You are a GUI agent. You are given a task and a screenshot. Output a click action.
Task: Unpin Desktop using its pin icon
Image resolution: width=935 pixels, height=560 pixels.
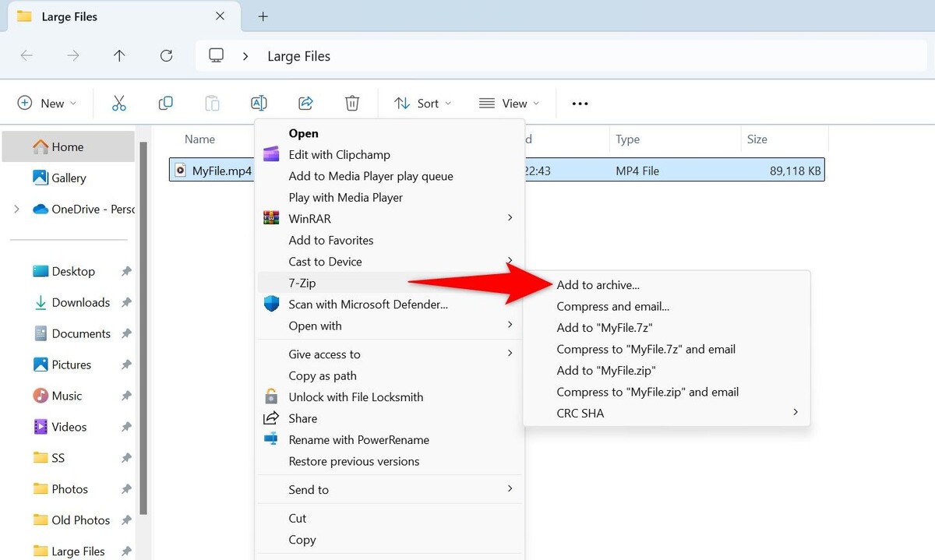[x=126, y=271]
